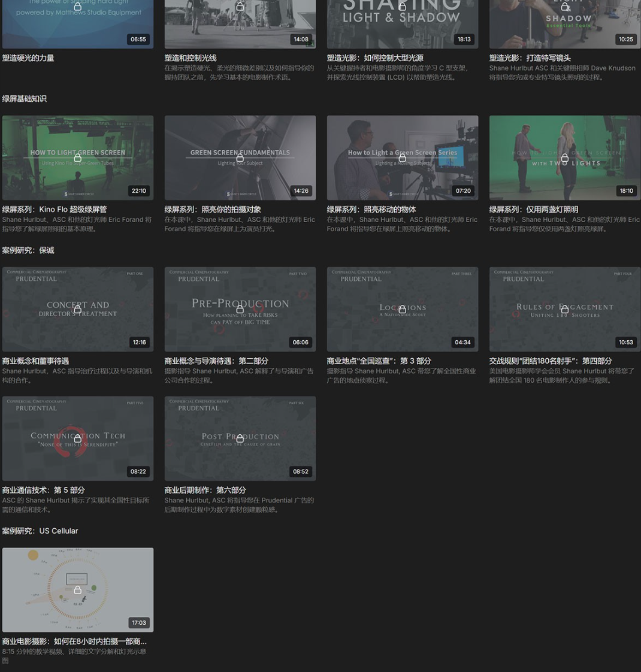This screenshot has height=672, width=641.
Task: Open title 塑造和控制光线
Action: (x=191, y=58)
